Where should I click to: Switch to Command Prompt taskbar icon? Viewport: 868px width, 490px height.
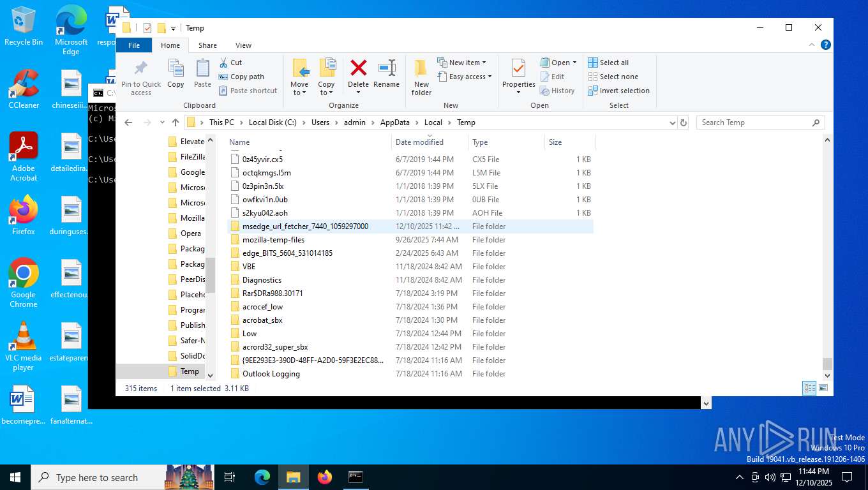click(x=355, y=477)
